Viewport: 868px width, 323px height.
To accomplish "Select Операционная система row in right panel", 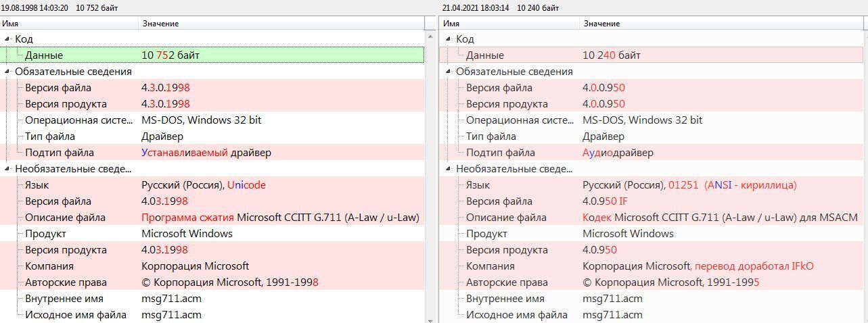I will click(652, 120).
